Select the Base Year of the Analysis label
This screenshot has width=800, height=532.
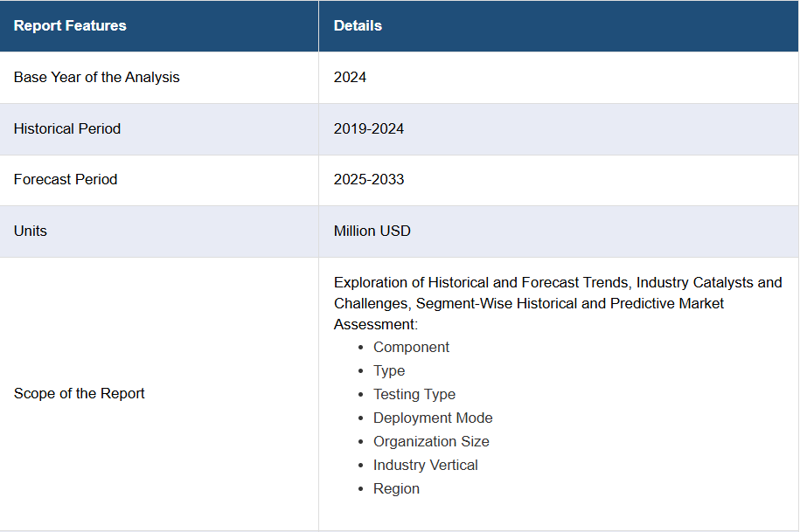[96, 77]
